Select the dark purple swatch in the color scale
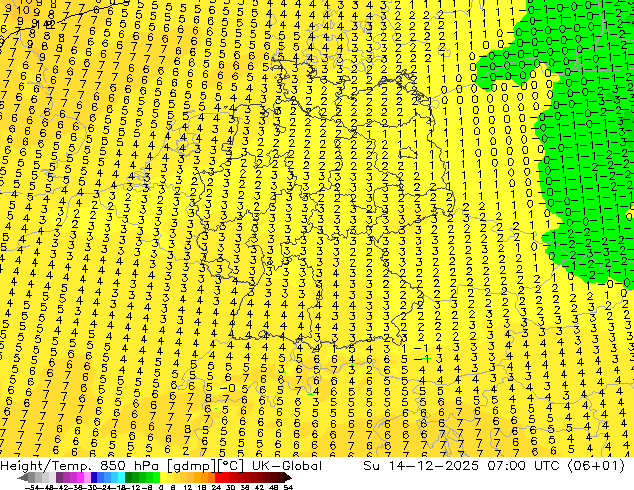 pyautogui.click(x=59, y=477)
